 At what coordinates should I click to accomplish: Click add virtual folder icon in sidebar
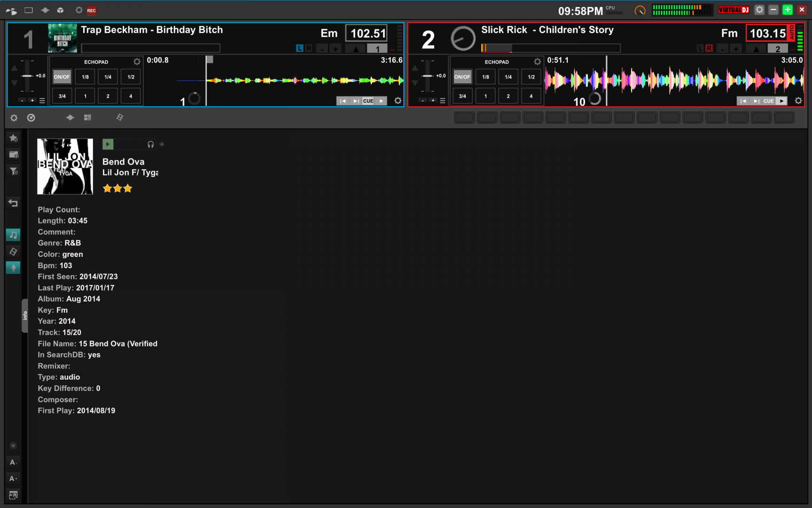click(x=14, y=154)
